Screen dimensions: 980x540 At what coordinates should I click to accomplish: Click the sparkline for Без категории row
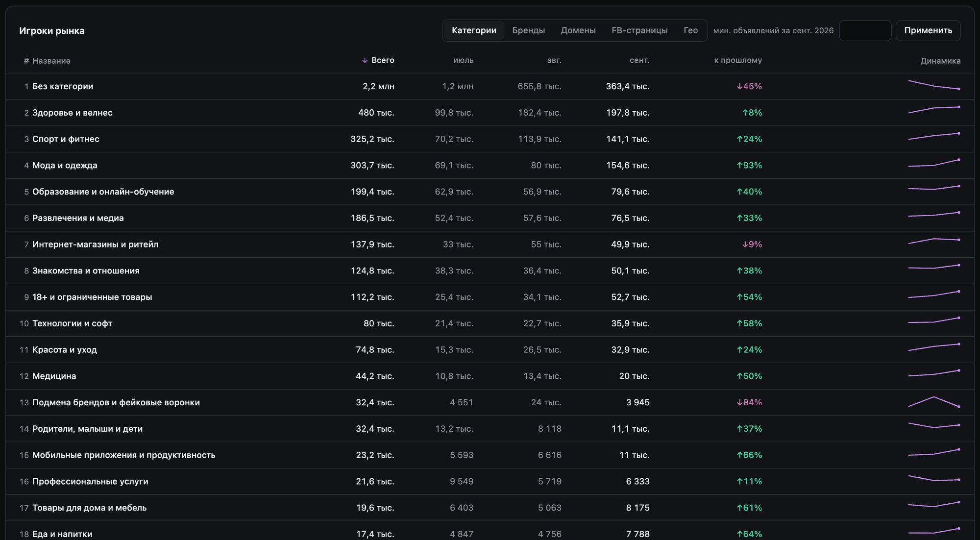(934, 85)
